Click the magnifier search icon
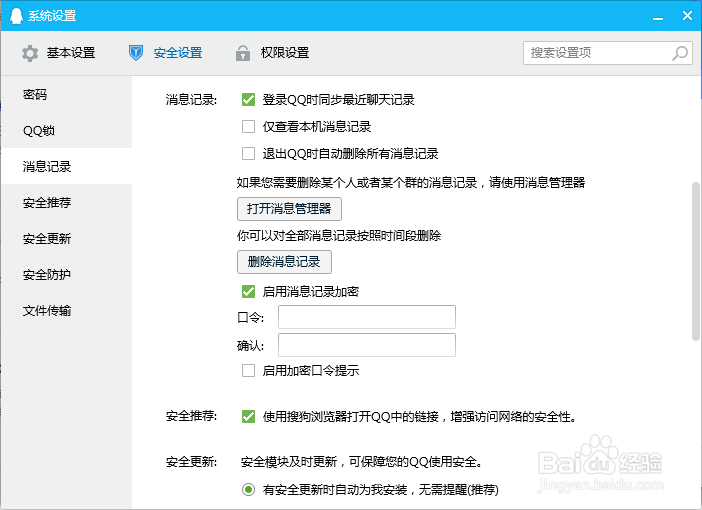This screenshot has width=702, height=510. (x=680, y=53)
